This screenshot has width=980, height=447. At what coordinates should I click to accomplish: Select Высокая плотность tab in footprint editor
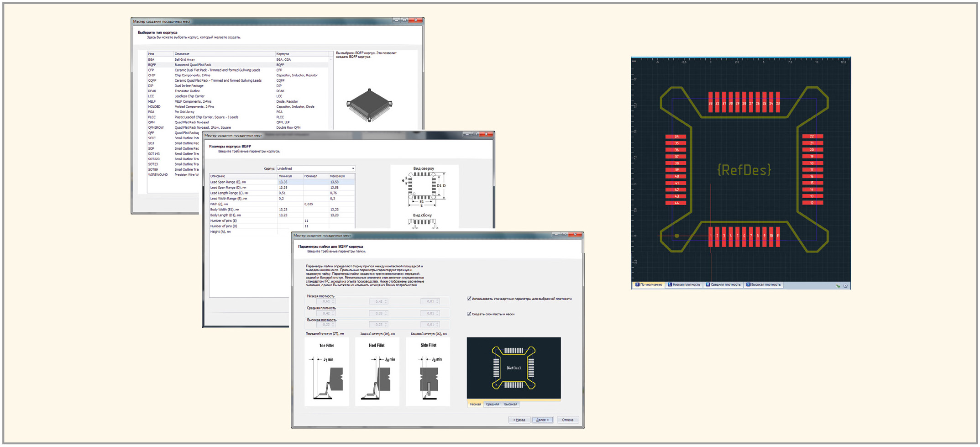point(763,285)
